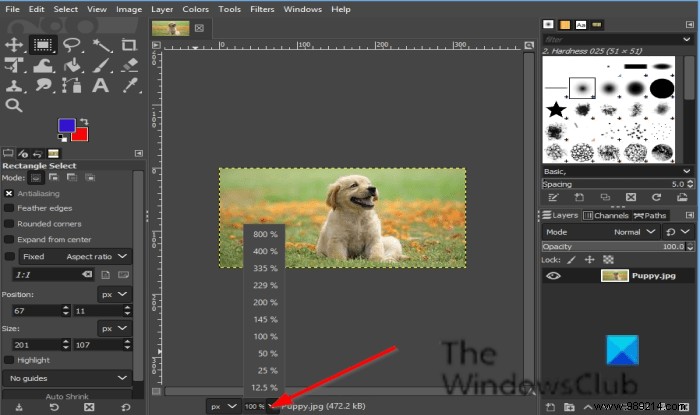Choose 400 % from zoom list
Image resolution: width=700 pixels, height=415 pixels.
[x=265, y=251]
